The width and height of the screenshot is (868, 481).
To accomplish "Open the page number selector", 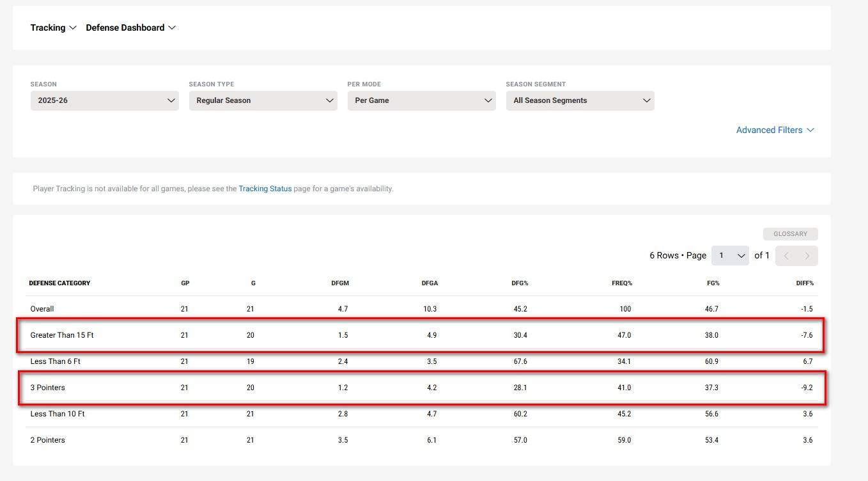I will (x=730, y=255).
